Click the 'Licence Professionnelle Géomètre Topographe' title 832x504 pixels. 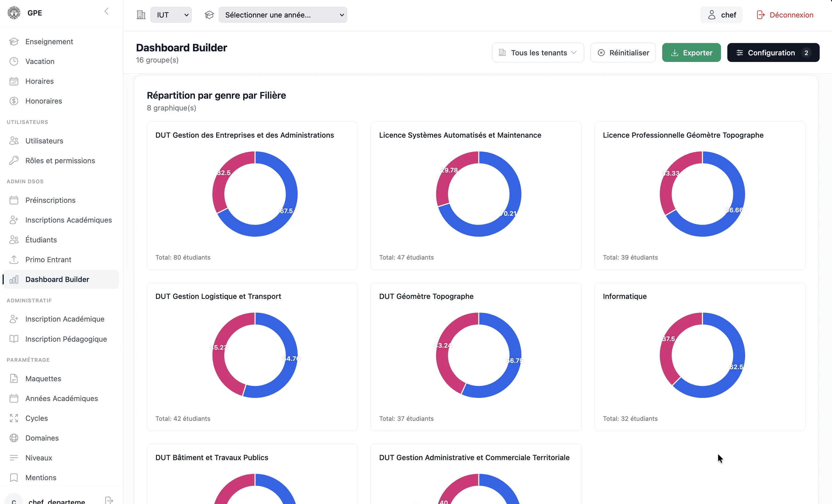[683, 135]
